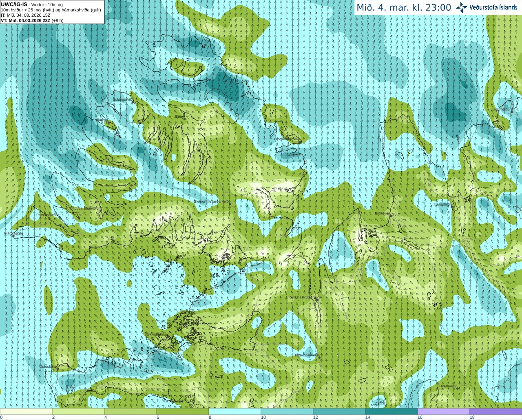Click the UWC/IG-IS model title
Image resolution: width=522 pixels, height=420 pixels.
(14, 4)
